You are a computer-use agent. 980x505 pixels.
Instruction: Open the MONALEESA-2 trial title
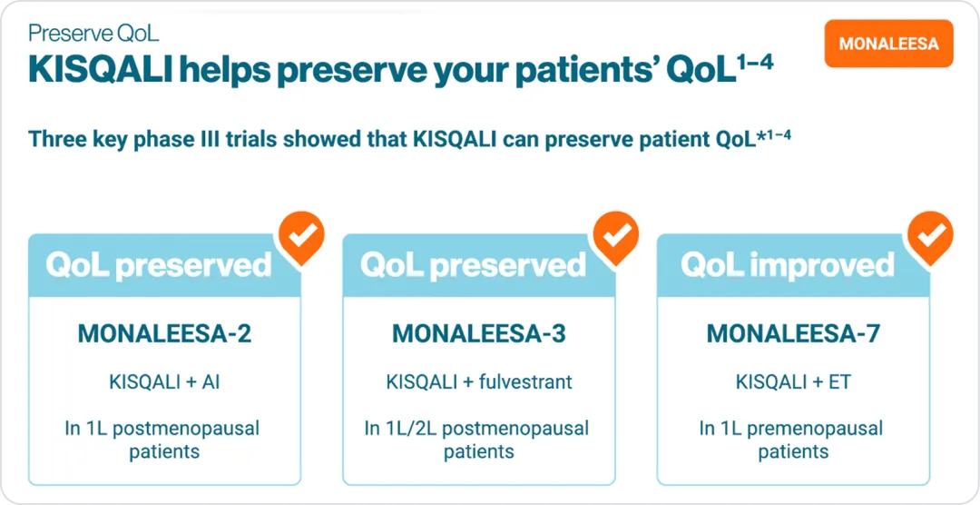(x=164, y=334)
